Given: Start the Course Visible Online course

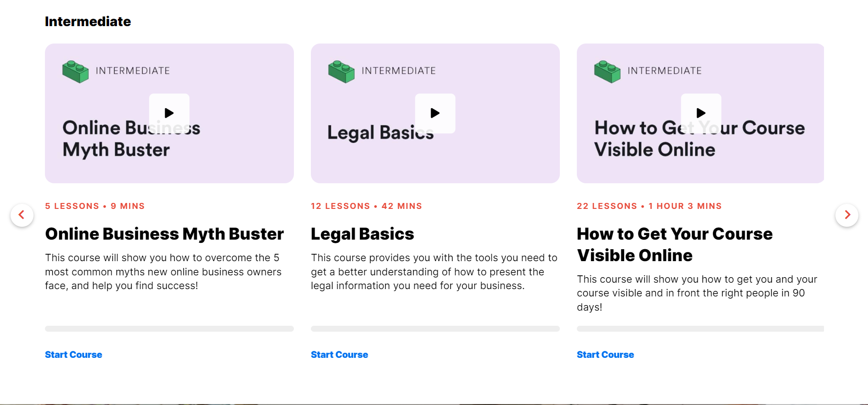Looking at the screenshot, I should pyautogui.click(x=605, y=355).
